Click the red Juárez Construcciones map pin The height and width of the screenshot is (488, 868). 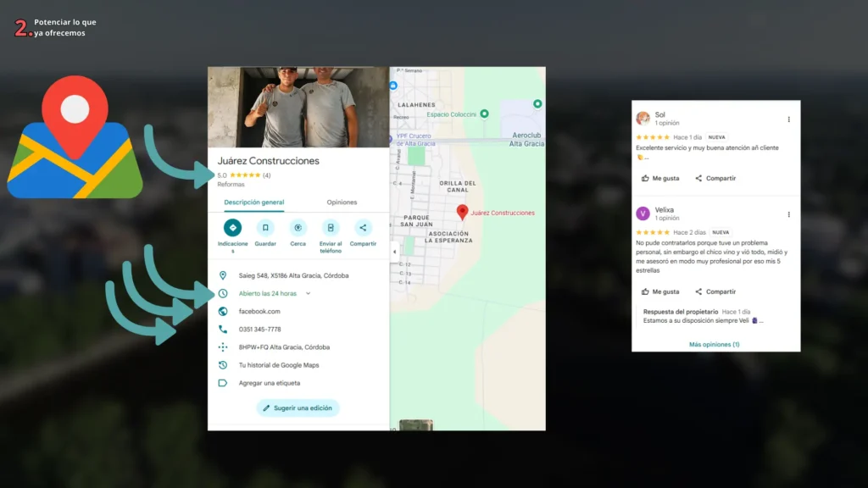click(462, 211)
